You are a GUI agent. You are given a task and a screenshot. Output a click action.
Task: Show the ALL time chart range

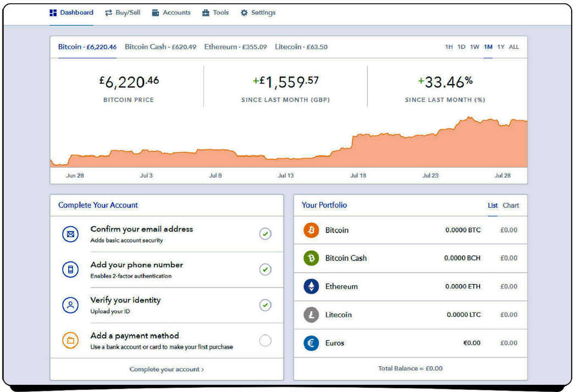point(513,47)
